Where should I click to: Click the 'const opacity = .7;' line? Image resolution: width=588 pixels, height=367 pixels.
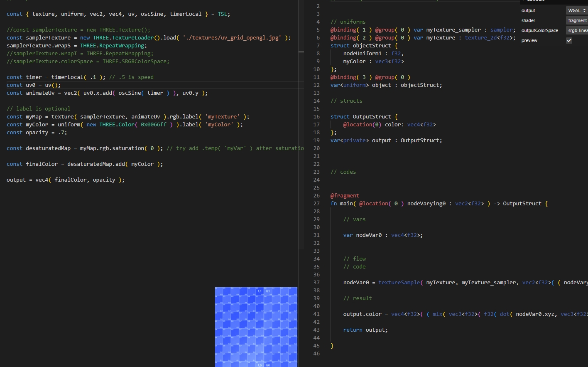[37, 133]
